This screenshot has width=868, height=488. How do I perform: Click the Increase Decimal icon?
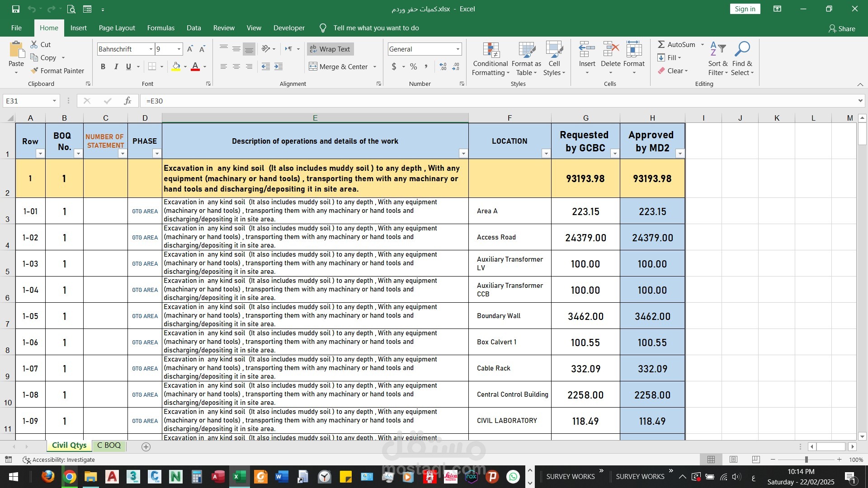[443, 66]
